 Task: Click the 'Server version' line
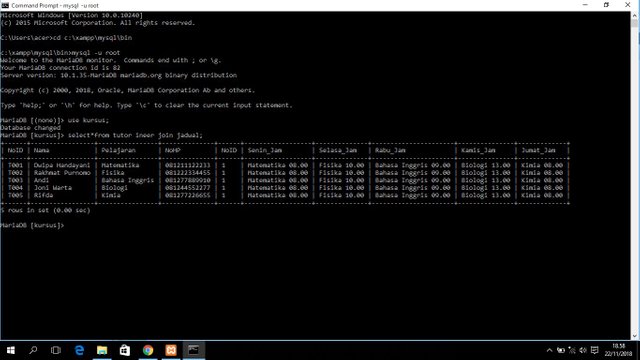pyautogui.click(x=118, y=75)
